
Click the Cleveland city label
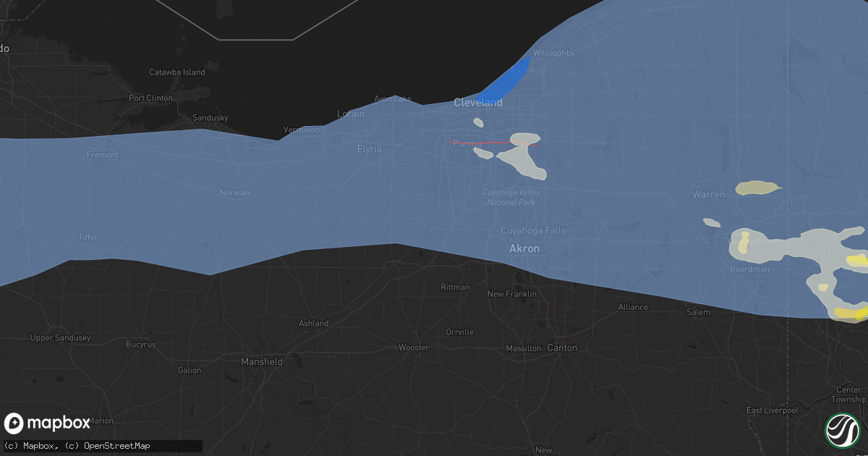click(x=478, y=103)
